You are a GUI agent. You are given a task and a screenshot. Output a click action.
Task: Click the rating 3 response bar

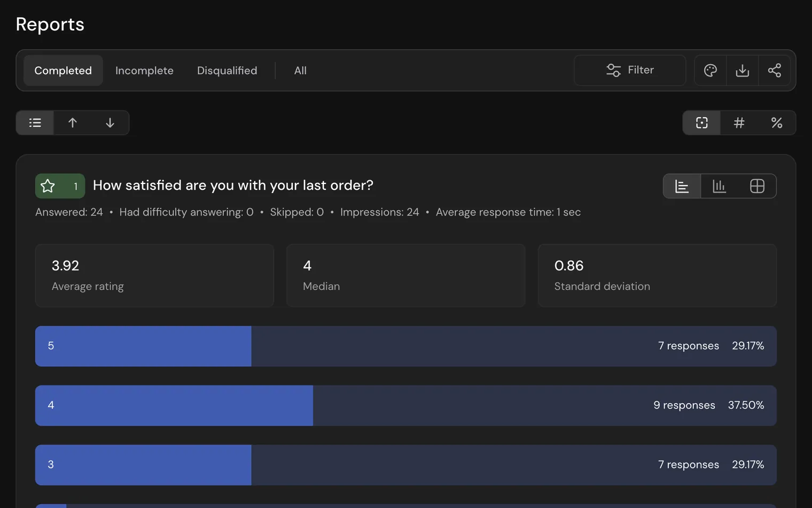[406, 465]
